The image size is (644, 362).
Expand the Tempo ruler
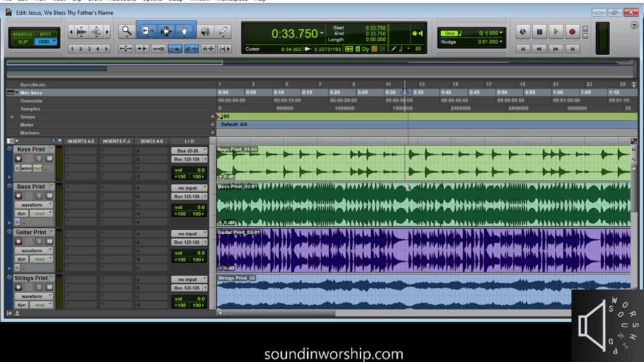(13, 117)
